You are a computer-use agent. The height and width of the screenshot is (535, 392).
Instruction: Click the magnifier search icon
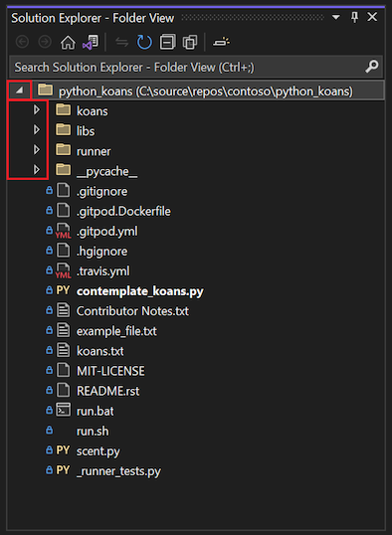click(x=372, y=67)
